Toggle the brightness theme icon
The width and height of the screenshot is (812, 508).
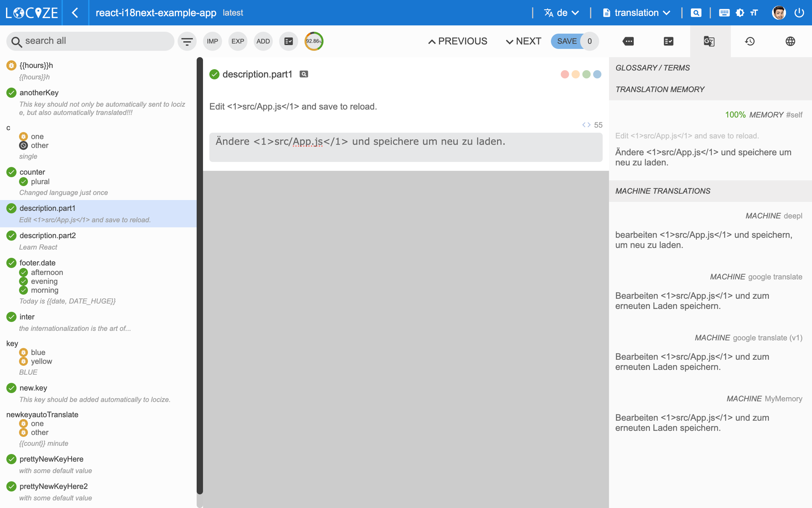(740, 13)
